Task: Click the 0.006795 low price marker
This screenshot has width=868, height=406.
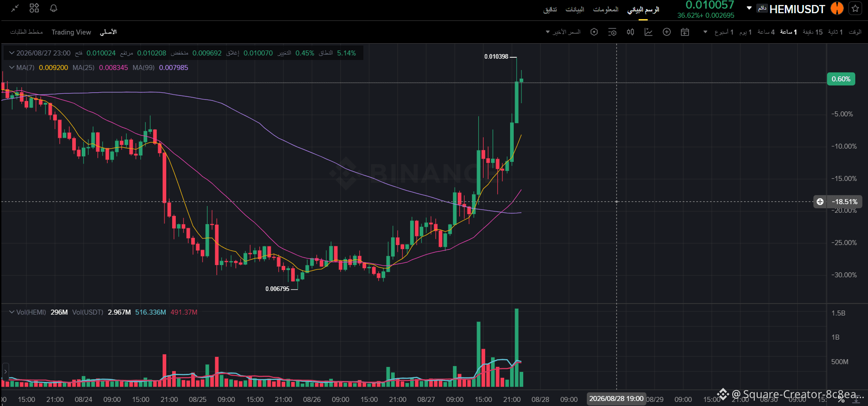Action: coord(277,289)
